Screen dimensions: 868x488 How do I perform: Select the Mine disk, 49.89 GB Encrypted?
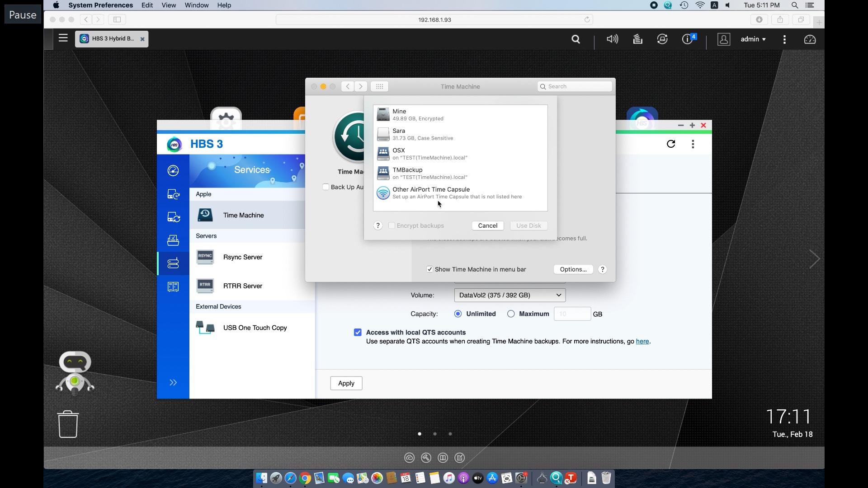tap(460, 115)
